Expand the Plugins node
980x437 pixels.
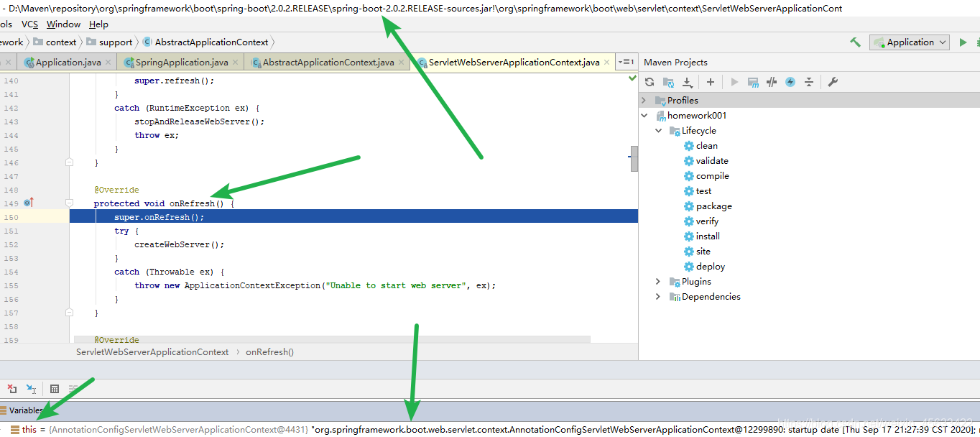pyautogui.click(x=658, y=282)
